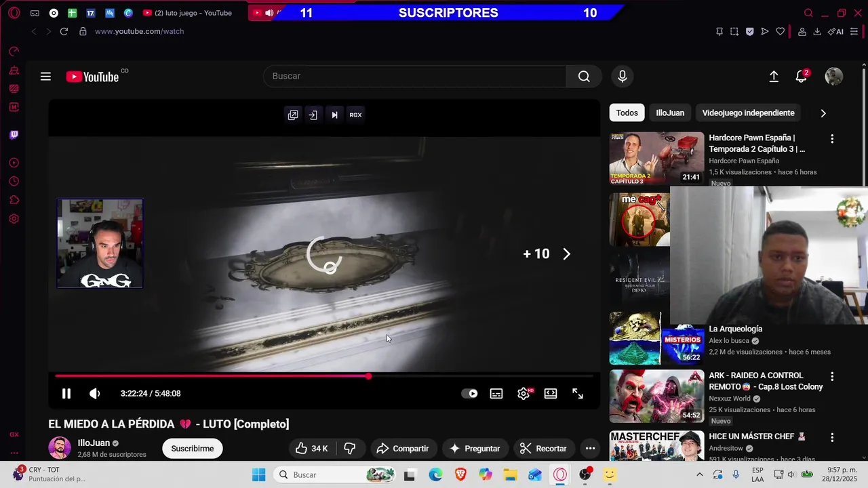Click the YouTube Buscar search field
Screen dimensions: 868x488
pyautogui.click(x=414, y=77)
